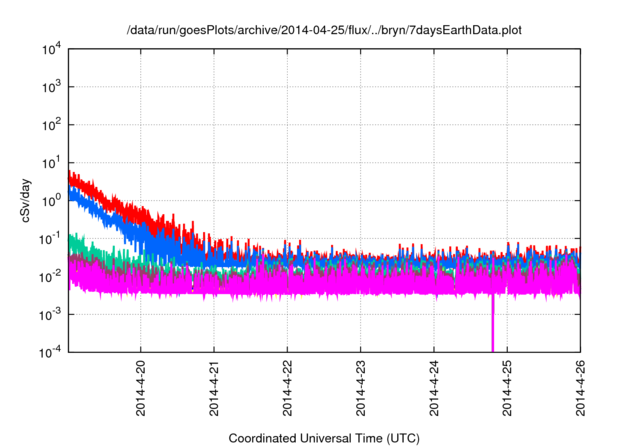Click the Coordinated Universal Time (UTC) label
Image resolution: width=640 pixels, height=448 pixels.
tap(324, 438)
